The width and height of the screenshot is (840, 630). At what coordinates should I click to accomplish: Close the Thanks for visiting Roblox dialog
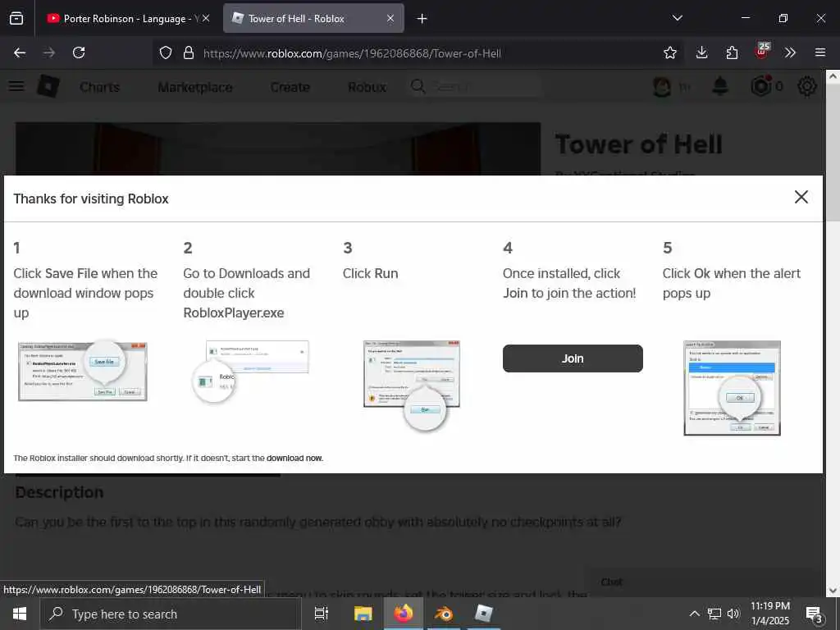pos(801,197)
